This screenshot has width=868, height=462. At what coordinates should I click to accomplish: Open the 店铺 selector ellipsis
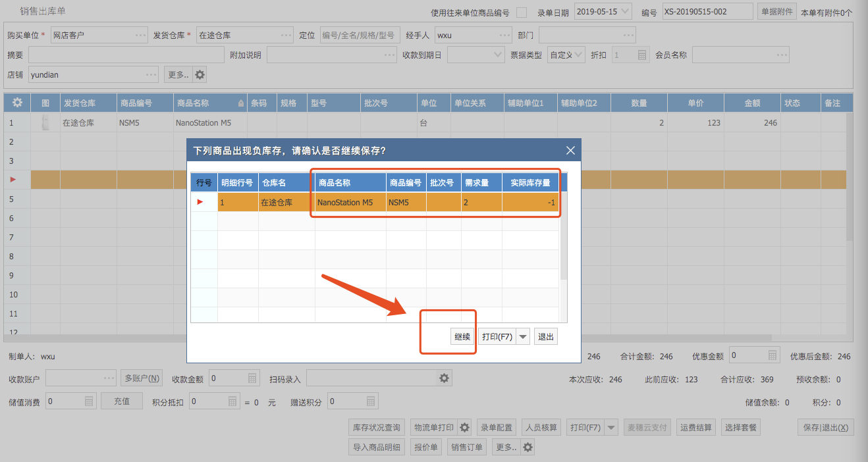coord(151,75)
